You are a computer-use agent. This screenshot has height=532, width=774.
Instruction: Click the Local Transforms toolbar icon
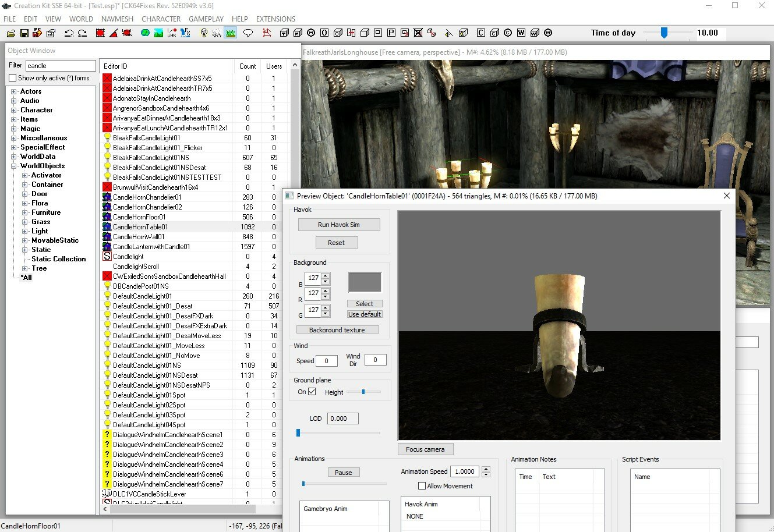pyautogui.click(x=127, y=33)
